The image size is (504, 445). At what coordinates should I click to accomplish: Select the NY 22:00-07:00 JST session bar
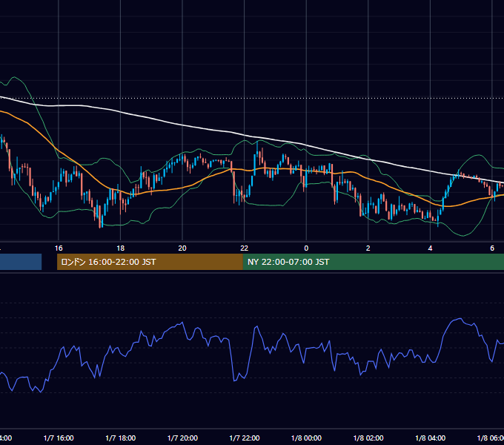pyautogui.click(x=373, y=262)
